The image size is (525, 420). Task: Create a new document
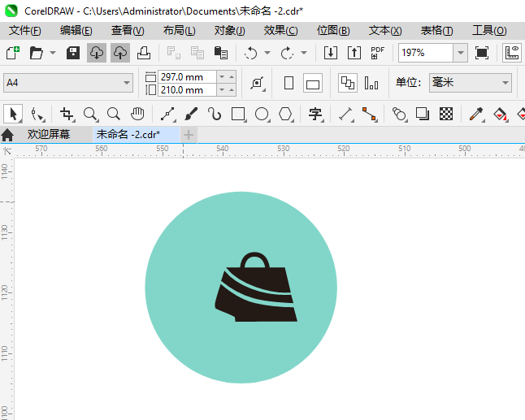[x=13, y=53]
